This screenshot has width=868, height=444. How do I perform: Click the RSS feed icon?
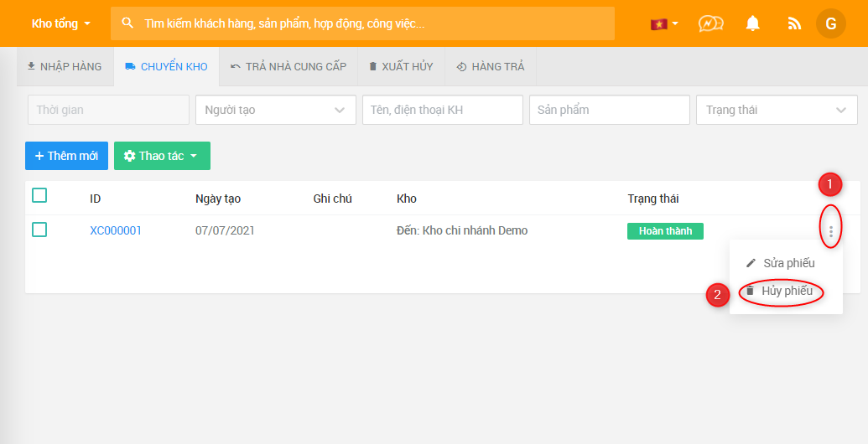(794, 23)
